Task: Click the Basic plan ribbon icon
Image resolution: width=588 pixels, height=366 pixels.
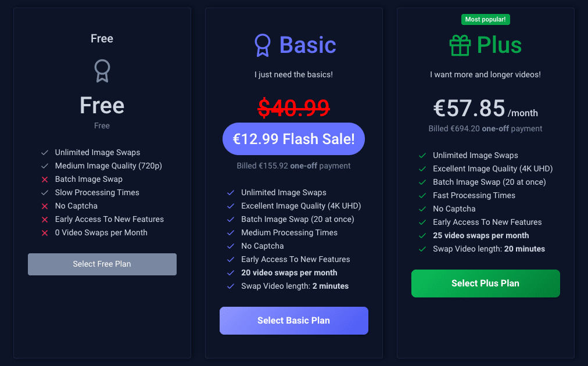Action: tap(263, 45)
